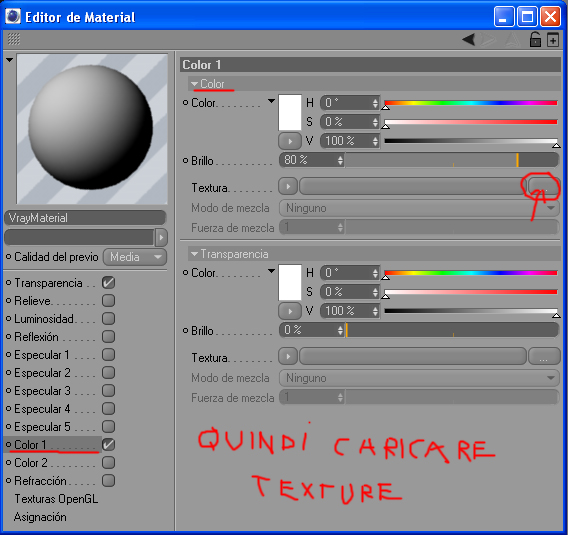The height and width of the screenshot is (535, 568).
Task: Enable the Especular 1 checkbox
Action: (x=108, y=355)
